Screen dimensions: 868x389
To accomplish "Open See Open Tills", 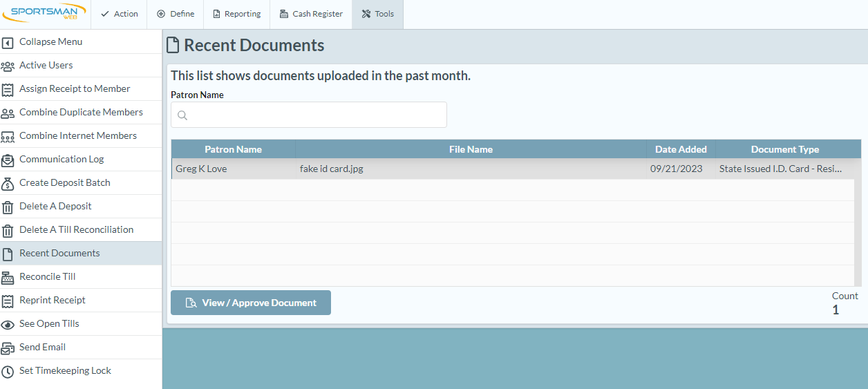I will tap(81, 324).
